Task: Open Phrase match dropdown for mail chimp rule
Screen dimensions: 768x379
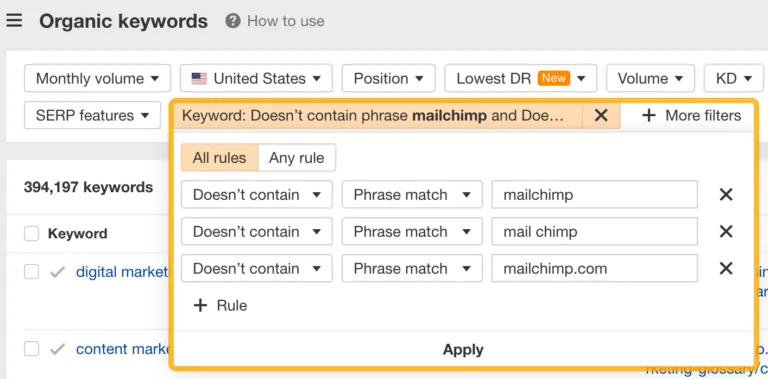Action: pyautogui.click(x=412, y=231)
